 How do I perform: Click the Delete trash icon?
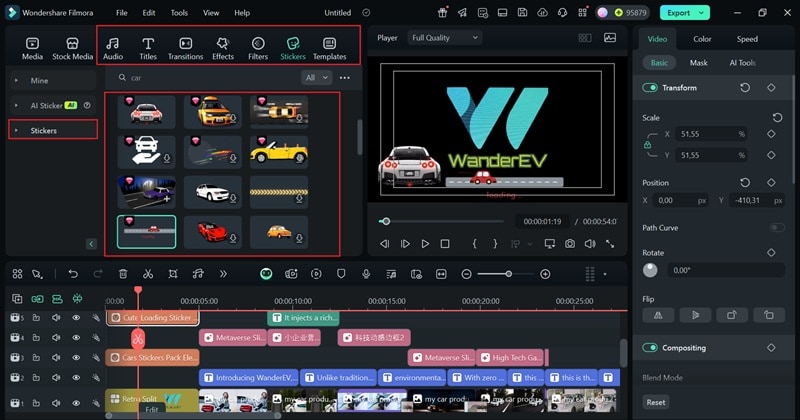click(x=123, y=274)
